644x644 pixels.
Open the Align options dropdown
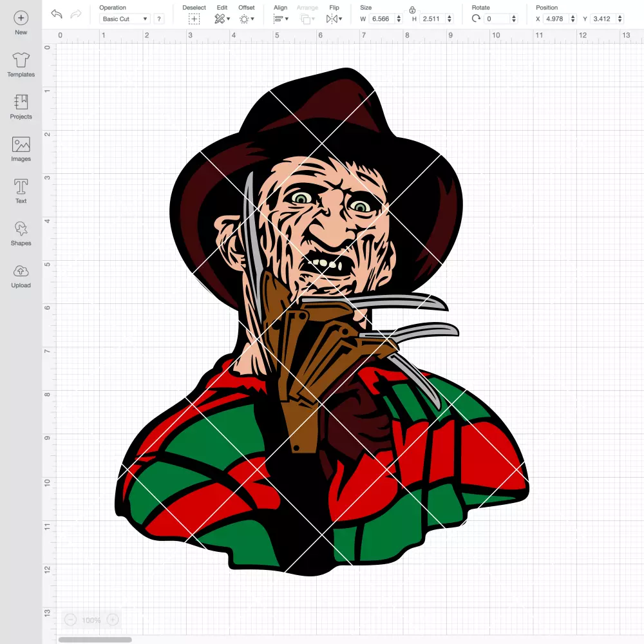(281, 19)
